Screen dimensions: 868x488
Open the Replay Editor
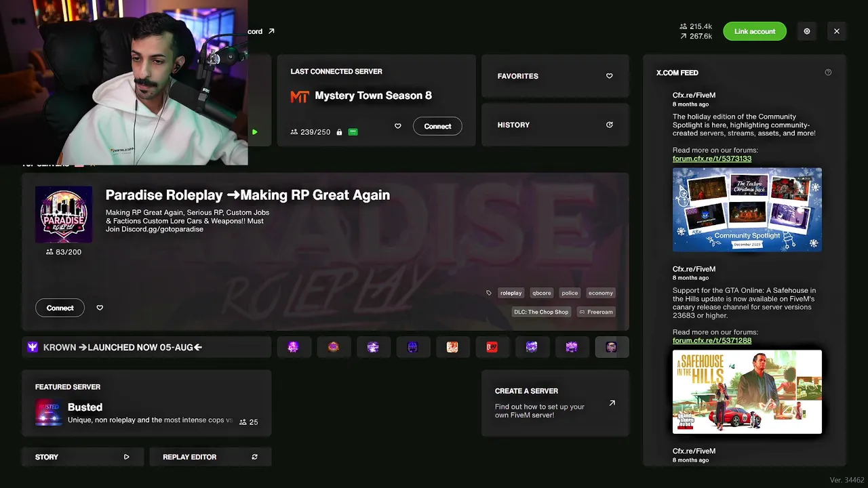click(x=210, y=457)
